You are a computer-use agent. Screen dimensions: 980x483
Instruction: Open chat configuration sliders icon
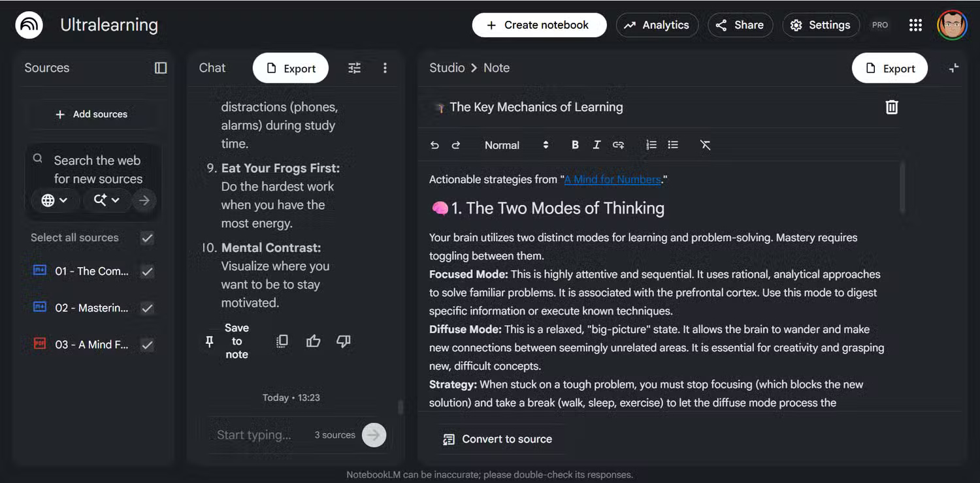point(354,68)
